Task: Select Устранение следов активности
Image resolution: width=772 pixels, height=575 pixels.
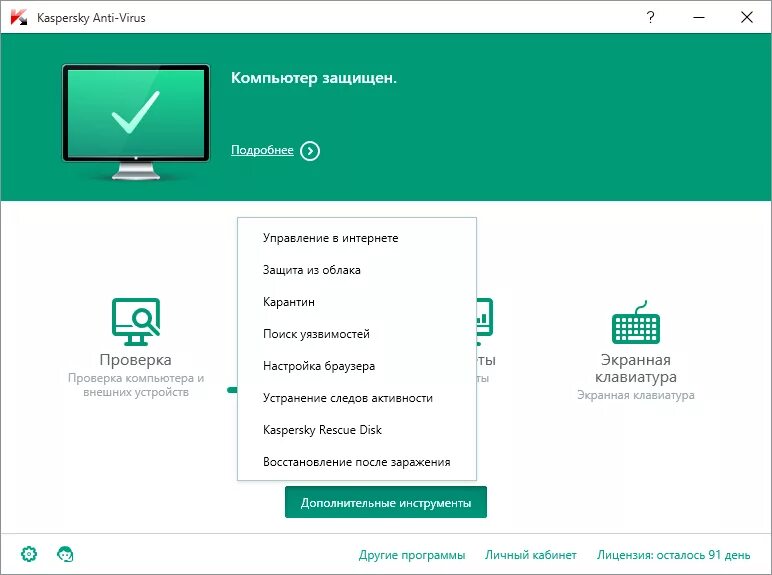Action: point(357,398)
